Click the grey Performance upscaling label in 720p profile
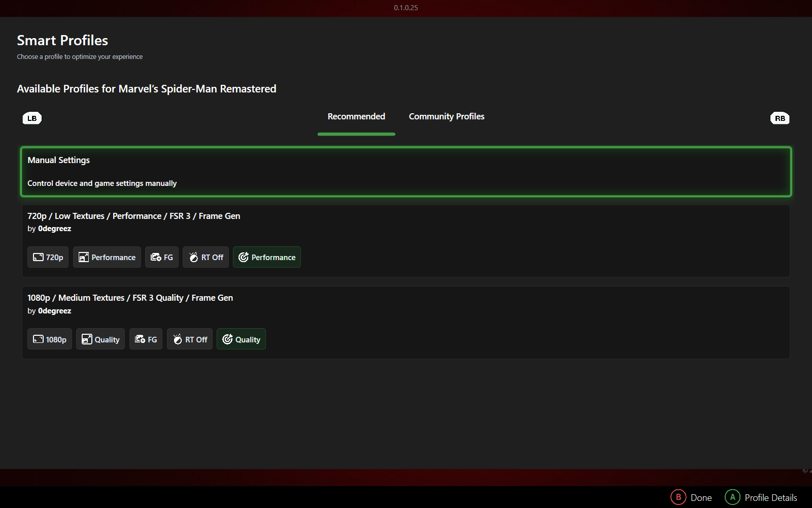Viewport: 812px width, 508px height. coord(114,258)
